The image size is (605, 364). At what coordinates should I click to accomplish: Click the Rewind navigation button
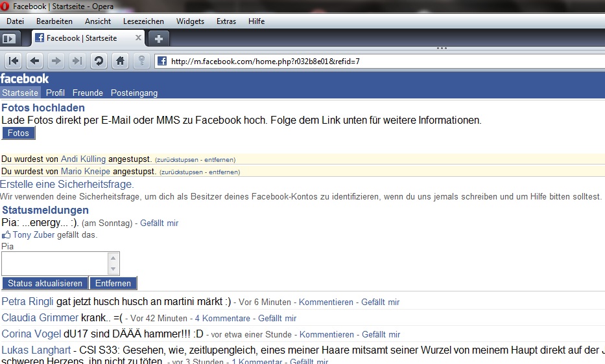pyautogui.click(x=14, y=61)
